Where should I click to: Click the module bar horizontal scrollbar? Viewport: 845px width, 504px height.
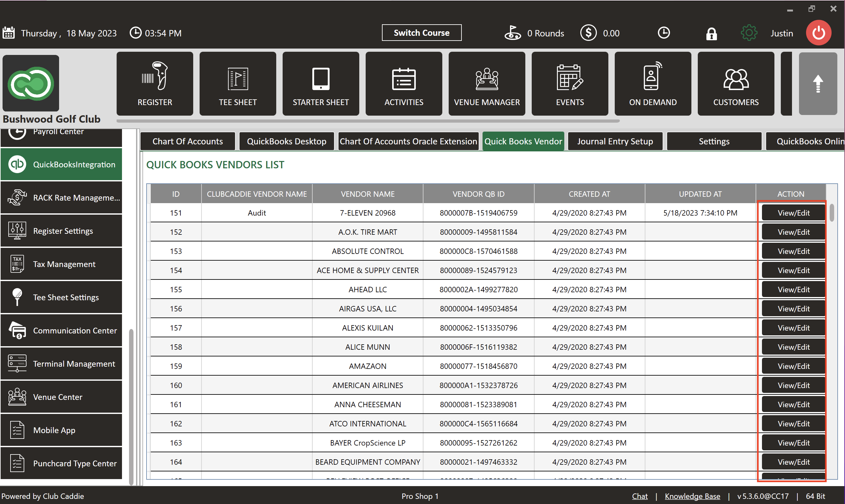(368, 120)
